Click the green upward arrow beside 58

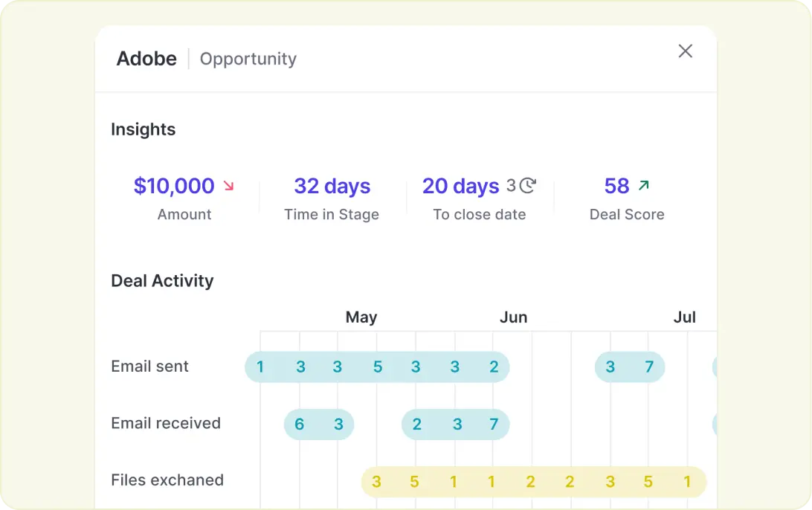pos(643,185)
